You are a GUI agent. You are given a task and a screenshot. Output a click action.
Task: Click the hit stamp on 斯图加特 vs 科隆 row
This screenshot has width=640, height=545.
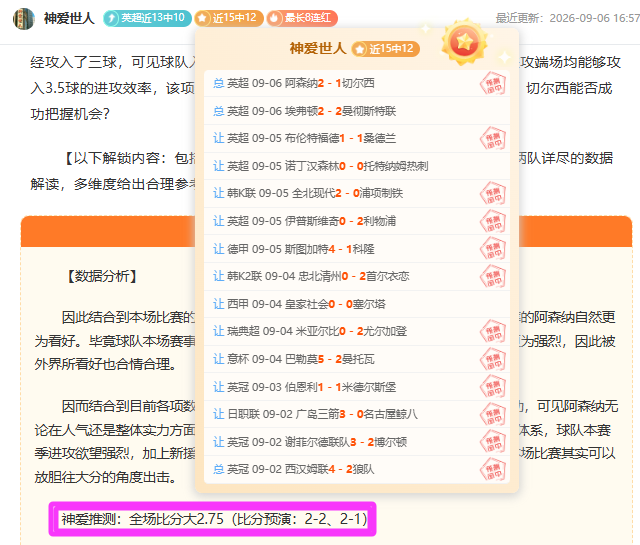click(493, 249)
